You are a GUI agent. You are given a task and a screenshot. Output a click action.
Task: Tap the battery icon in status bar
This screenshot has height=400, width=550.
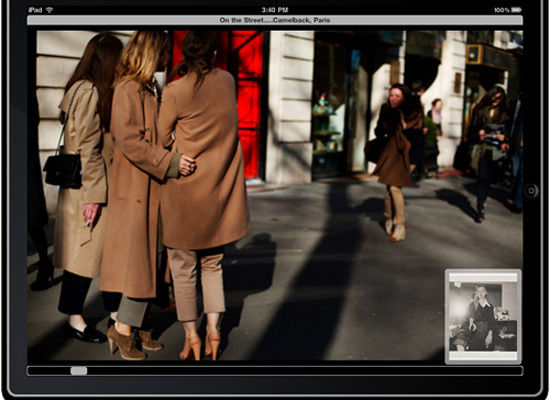[516, 10]
